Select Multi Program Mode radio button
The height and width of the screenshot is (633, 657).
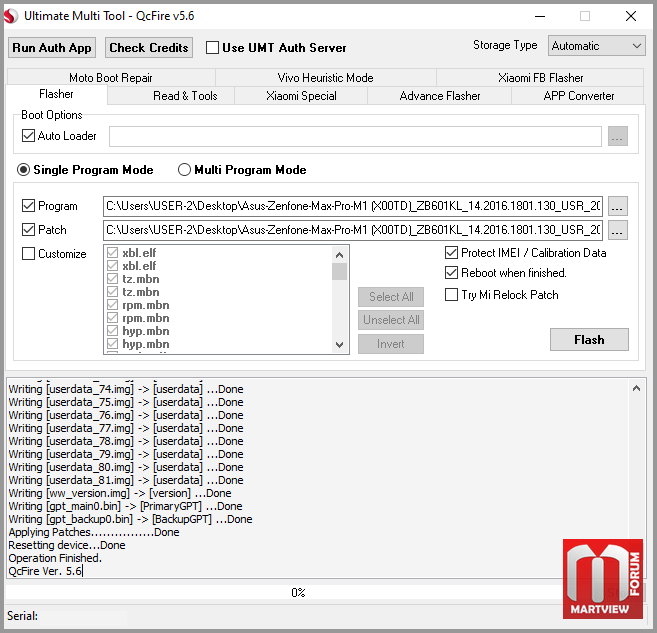point(184,170)
